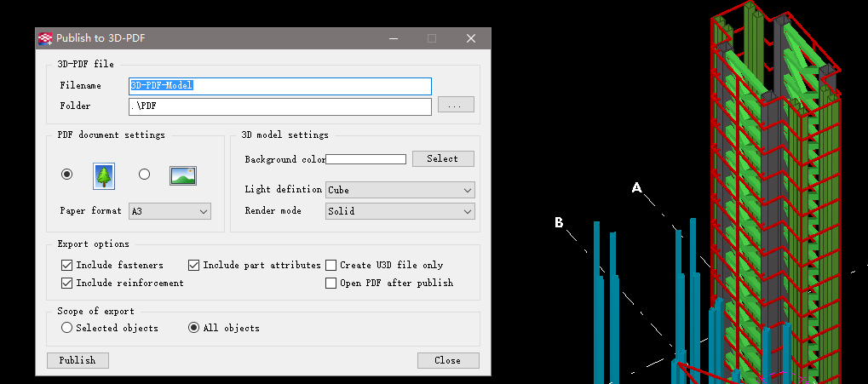Click the Filename input field
This screenshot has width=868, height=384.
(x=280, y=86)
